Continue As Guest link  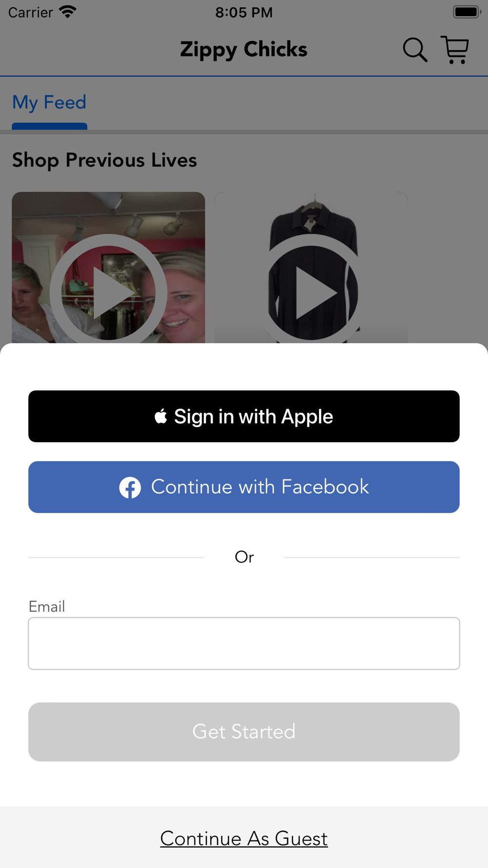[x=244, y=839]
